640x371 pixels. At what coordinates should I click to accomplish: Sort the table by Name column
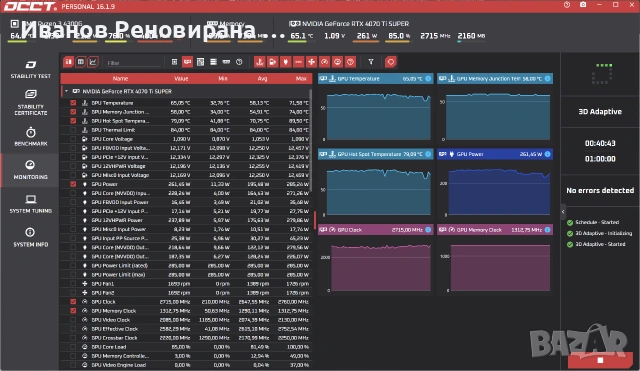(120, 78)
